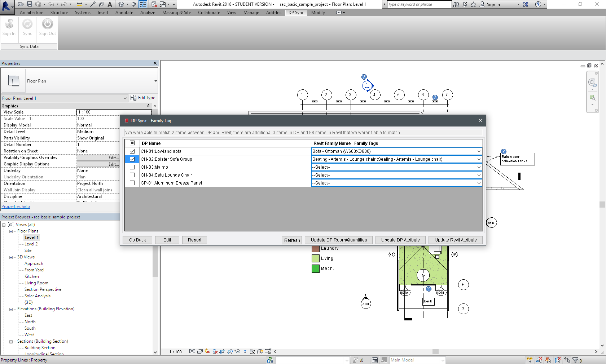Open the --Select-- dropdown for CH-03:Malmo
Image resolution: width=606 pixels, height=364 pixels.
click(479, 167)
